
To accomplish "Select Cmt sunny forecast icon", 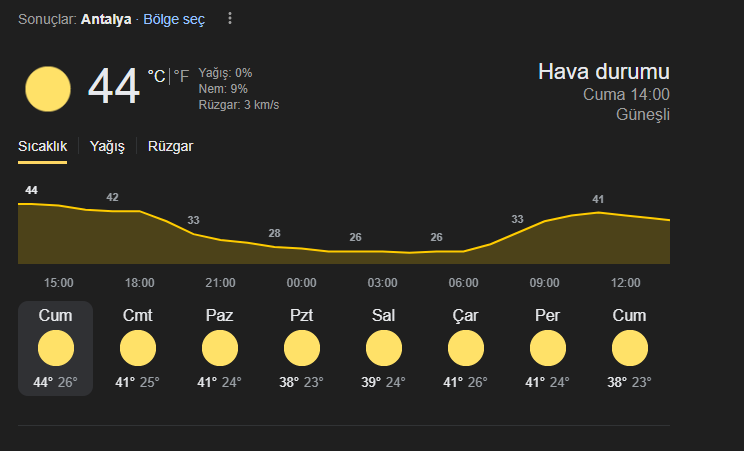I will pyautogui.click(x=138, y=348).
